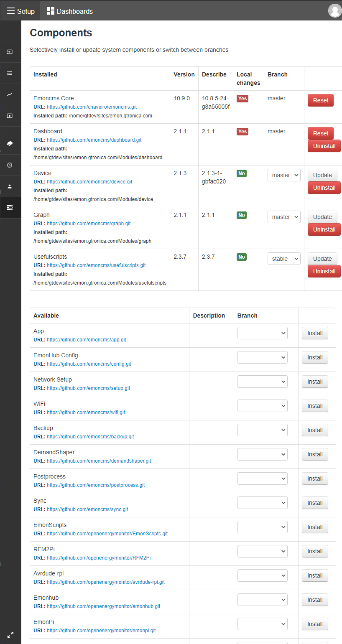Switch to the Dashboards menu

[x=70, y=11]
